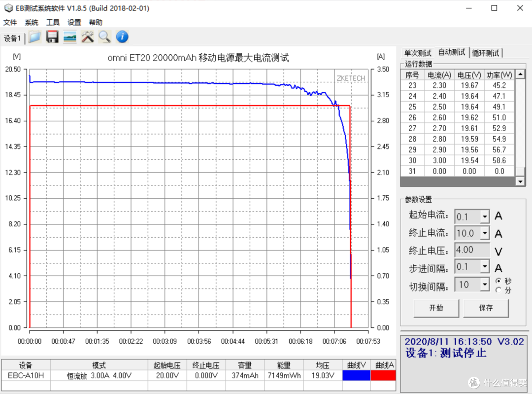Click the 电流(A) column header

click(439, 75)
